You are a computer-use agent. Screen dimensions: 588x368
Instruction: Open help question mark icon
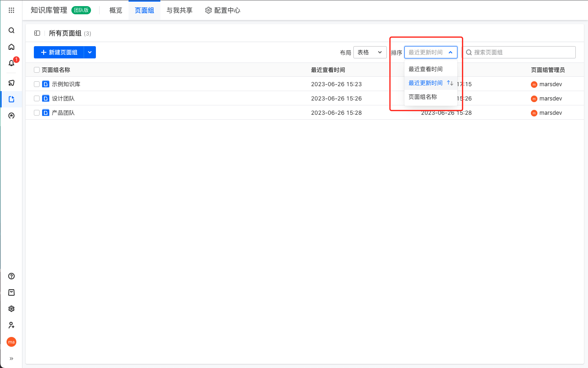(x=11, y=276)
